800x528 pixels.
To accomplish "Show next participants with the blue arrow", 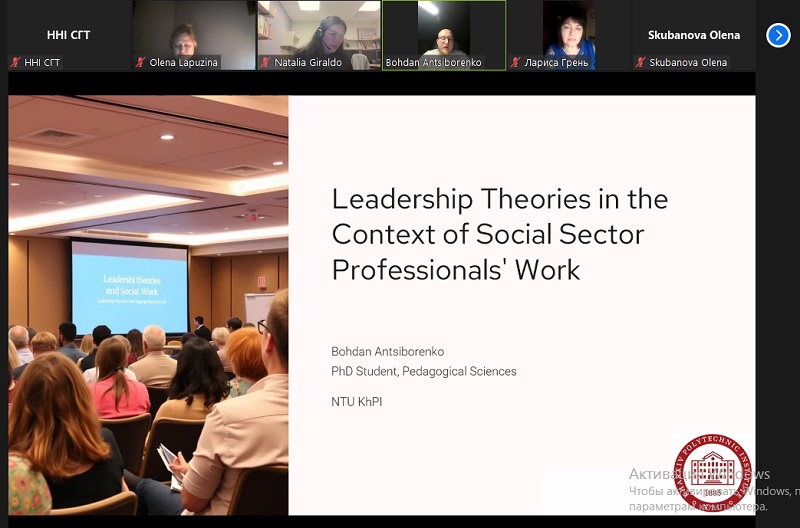I will tap(778, 35).
